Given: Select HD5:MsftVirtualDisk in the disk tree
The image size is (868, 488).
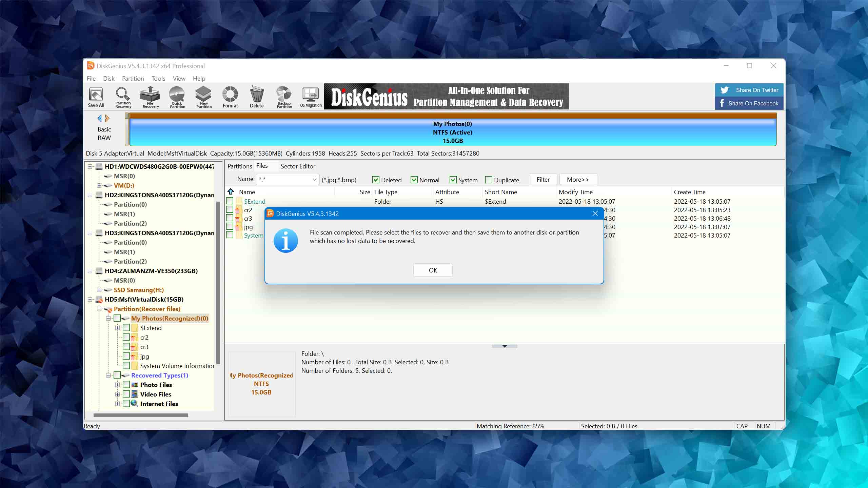Looking at the screenshot, I should (x=144, y=299).
